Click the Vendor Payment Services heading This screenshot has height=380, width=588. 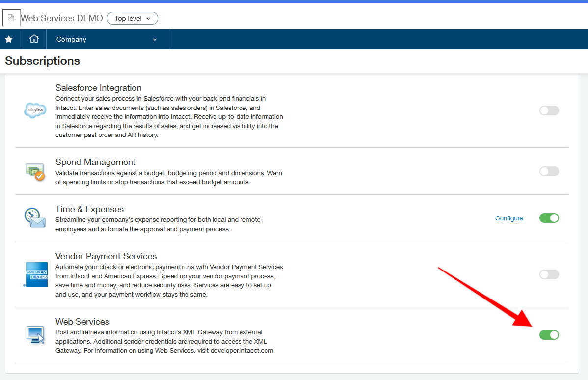pyautogui.click(x=106, y=256)
